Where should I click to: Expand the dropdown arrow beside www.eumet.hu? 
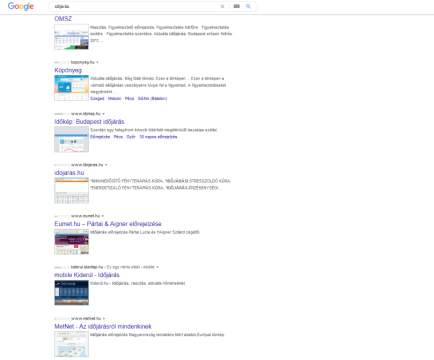click(x=103, y=216)
